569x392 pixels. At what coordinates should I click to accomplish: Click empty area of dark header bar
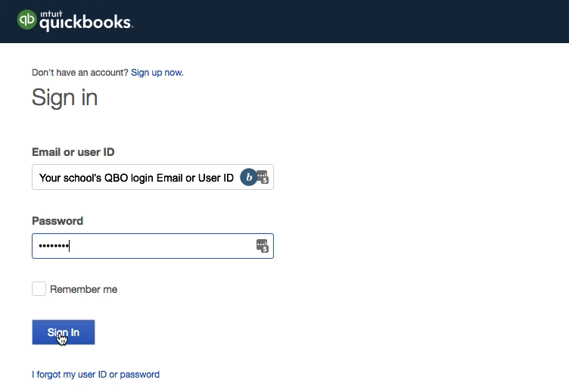pyautogui.click(x=348, y=21)
